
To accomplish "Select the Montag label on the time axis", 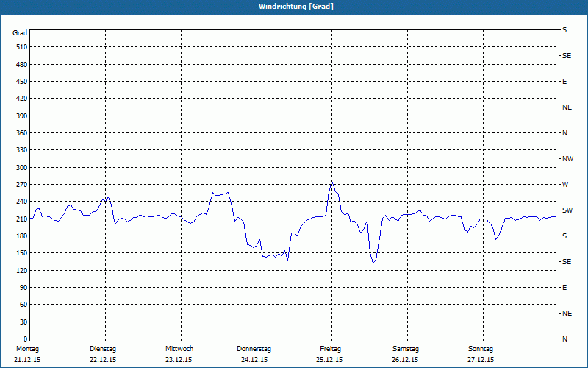I will [26, 348].
